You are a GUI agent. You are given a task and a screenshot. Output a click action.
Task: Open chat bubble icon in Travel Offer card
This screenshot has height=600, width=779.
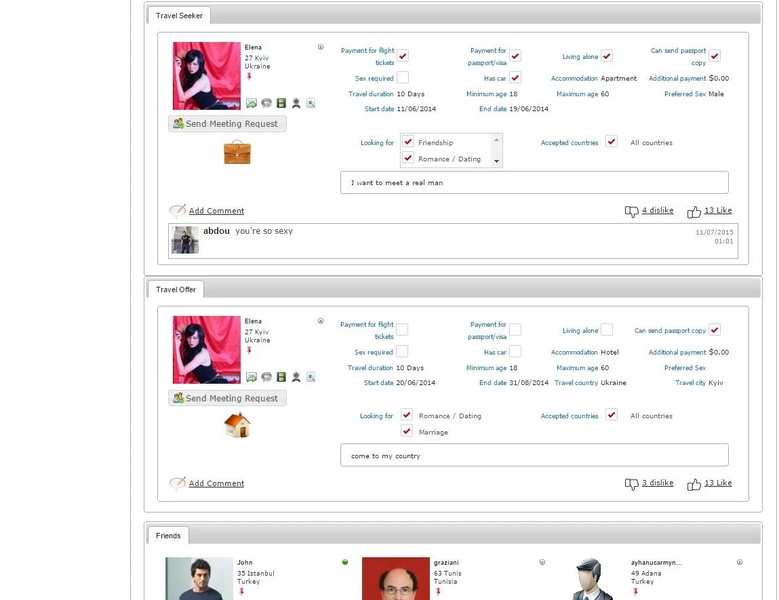(x=266, y=377)
